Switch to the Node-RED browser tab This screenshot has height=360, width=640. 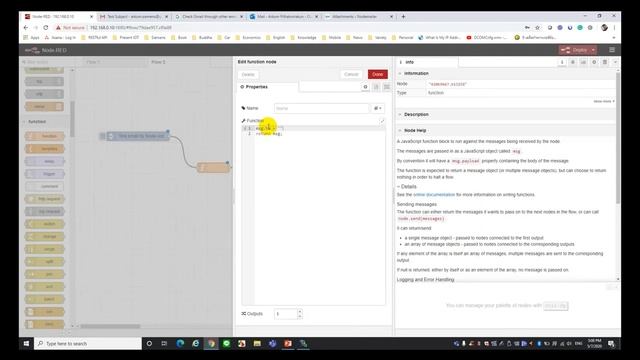coord(58,17)
